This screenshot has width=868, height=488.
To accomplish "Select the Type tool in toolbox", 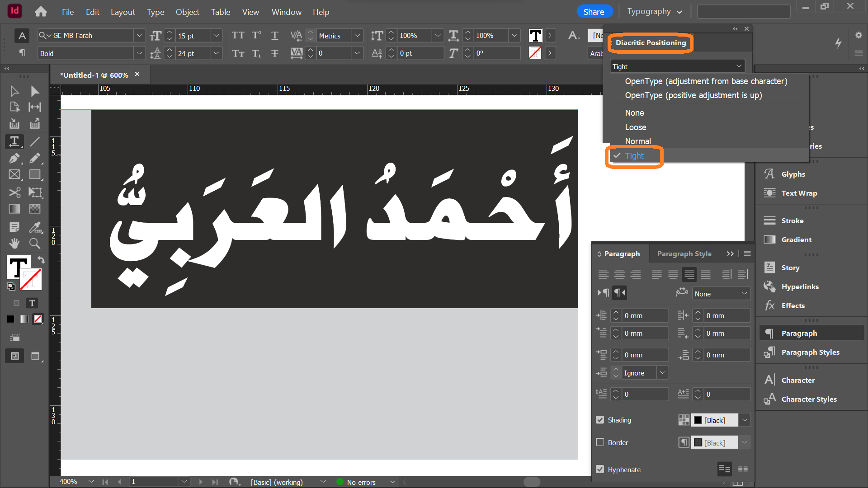I will point(14,141).
